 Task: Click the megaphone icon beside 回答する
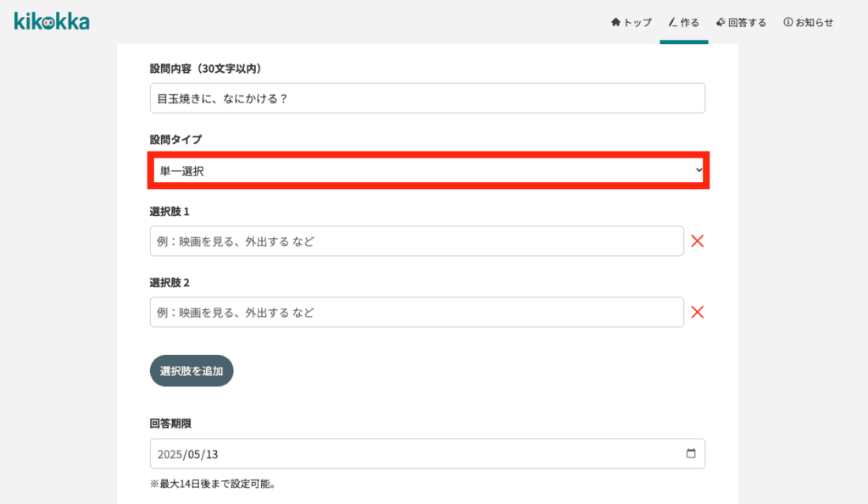pos(721,22)
